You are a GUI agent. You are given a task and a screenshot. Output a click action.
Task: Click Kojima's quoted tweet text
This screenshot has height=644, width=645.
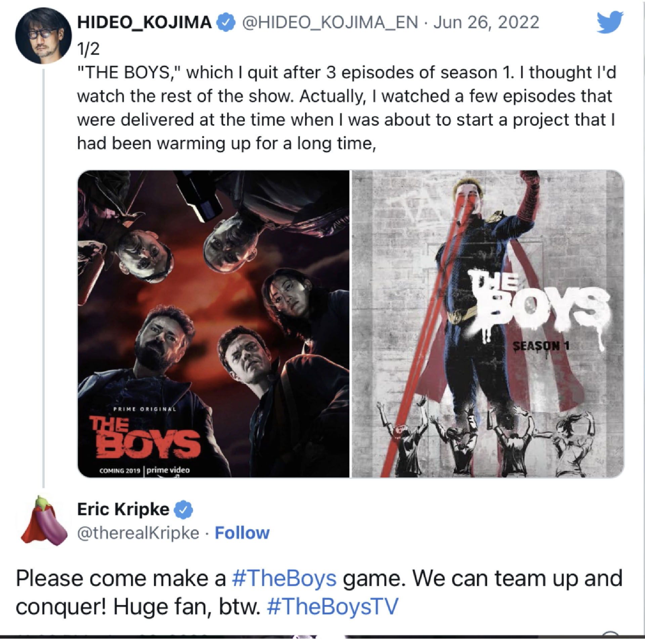click(347, 108)
